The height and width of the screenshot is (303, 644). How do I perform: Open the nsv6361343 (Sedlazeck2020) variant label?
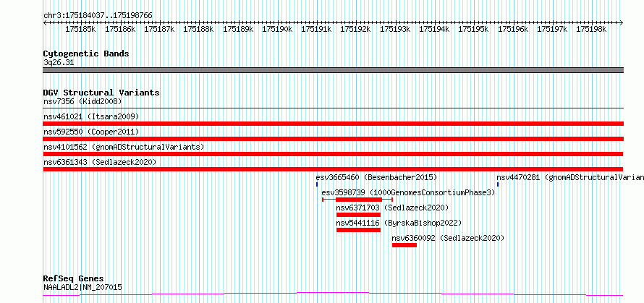coord(100,162)
